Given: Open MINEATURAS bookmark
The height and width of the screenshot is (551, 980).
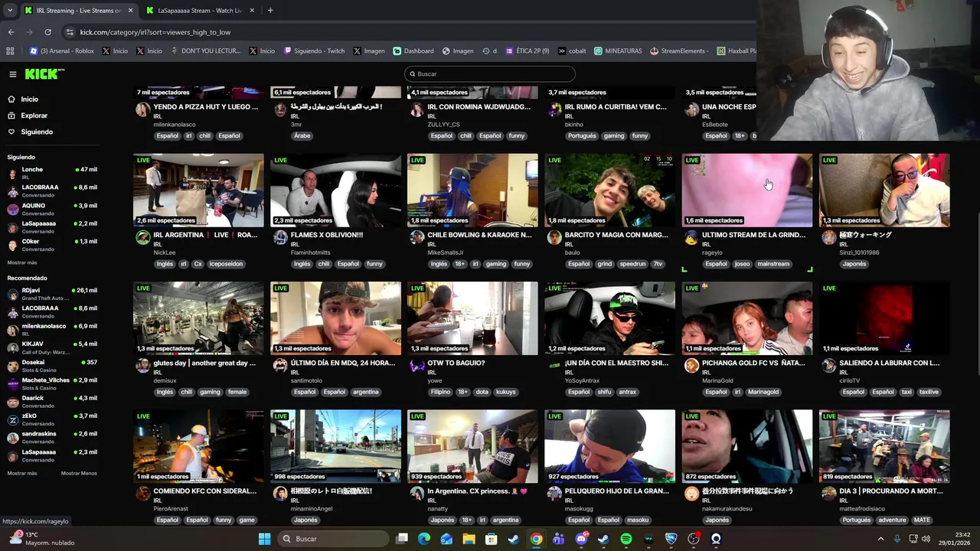Looking at the screenshot, I should [618, 51].
